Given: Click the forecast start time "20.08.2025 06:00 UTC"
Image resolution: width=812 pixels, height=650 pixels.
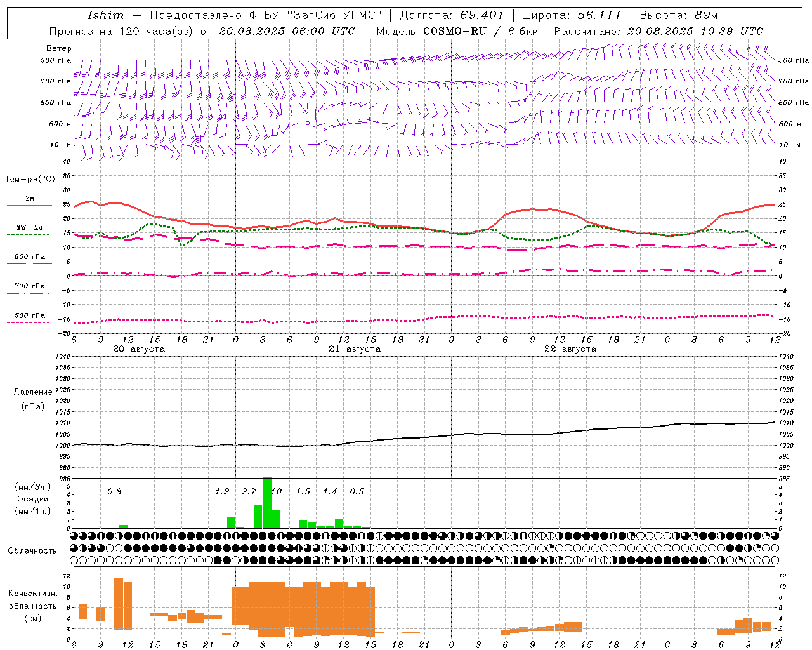Looking at the screenshot, I should click(287, 31).
